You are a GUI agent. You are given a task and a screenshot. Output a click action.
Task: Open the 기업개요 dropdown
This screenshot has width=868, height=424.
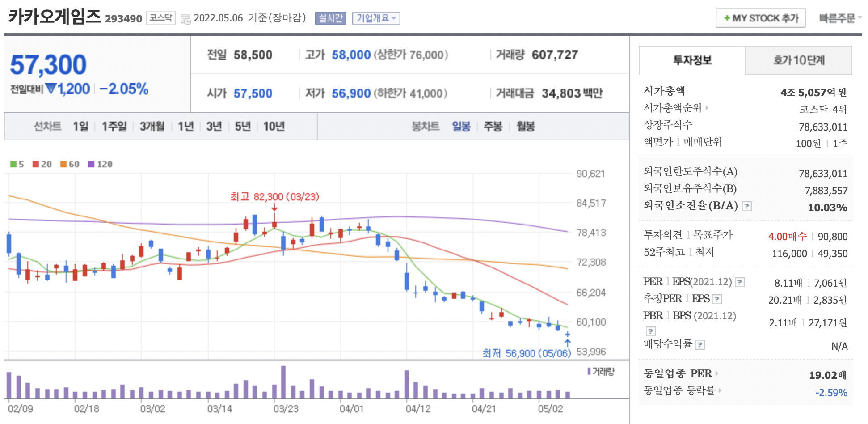pos(376,18)
